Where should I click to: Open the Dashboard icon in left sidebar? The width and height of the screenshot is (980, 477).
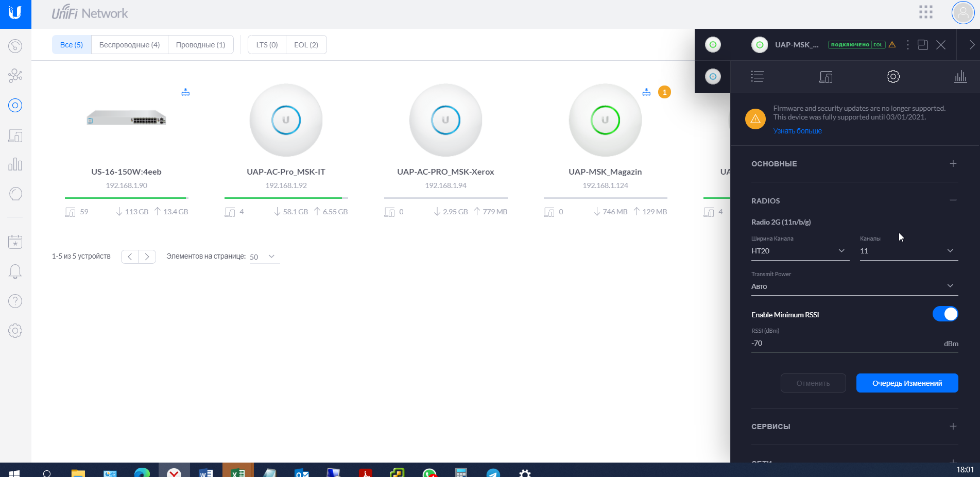15,46
